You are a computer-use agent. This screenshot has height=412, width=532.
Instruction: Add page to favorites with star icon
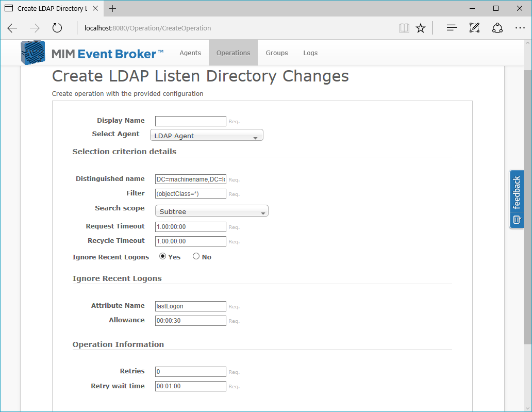[x=421, y=28]
